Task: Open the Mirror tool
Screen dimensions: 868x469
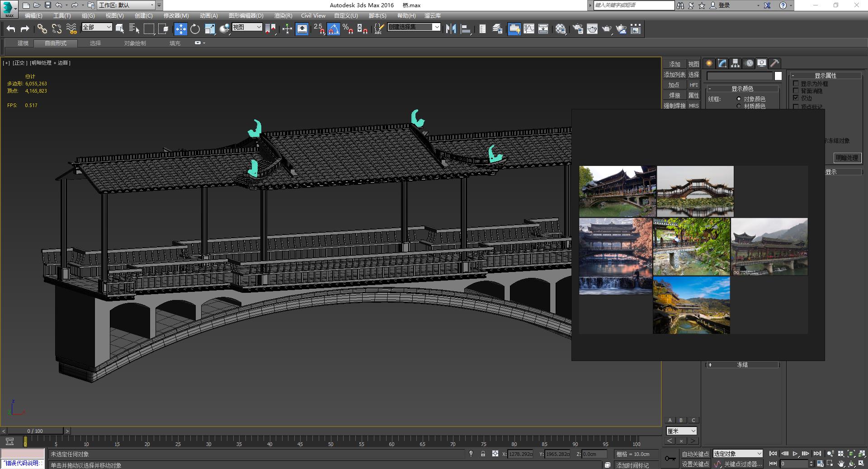Action: [451, 29]
